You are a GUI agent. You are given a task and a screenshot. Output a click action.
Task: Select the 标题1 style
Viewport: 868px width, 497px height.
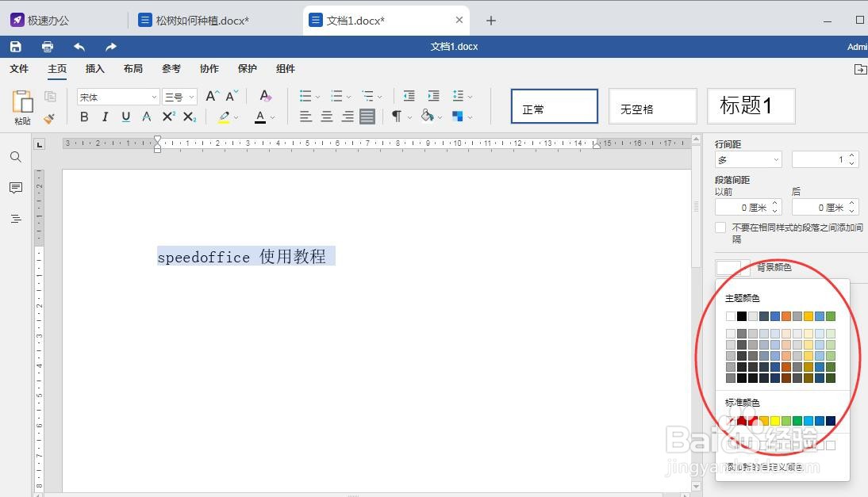(750, 105)
